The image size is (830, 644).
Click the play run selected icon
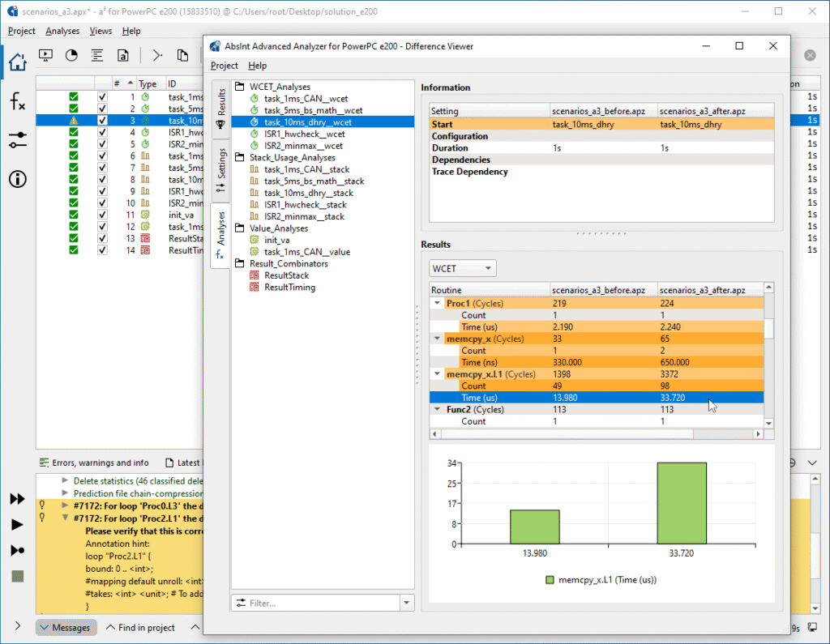coord(18,524)
